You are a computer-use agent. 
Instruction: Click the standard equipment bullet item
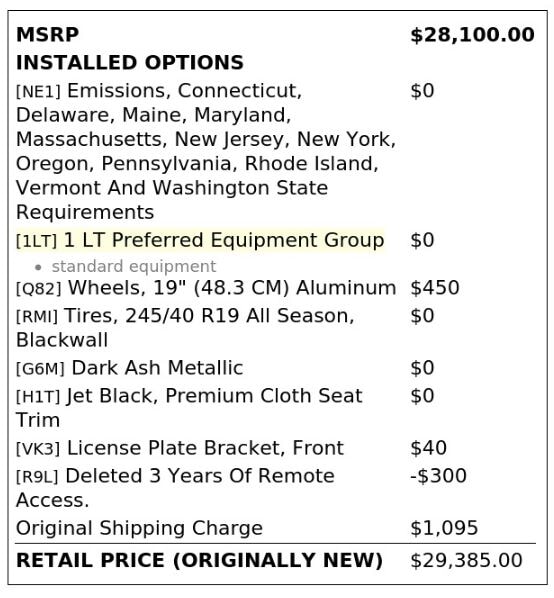pos(134,267)
